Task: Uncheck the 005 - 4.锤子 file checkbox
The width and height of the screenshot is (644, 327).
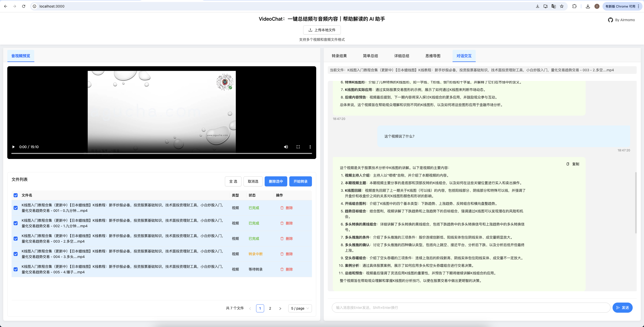Action: point(16,269)
